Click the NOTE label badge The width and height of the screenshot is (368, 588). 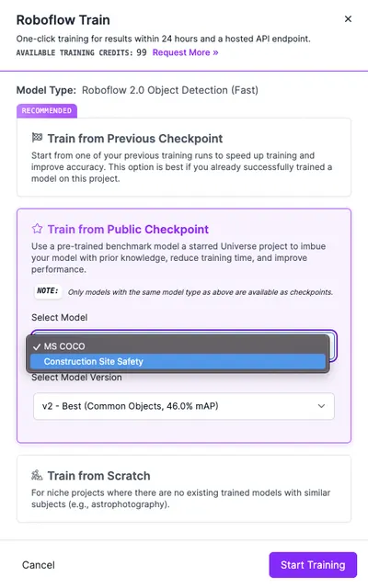point(48,290)
